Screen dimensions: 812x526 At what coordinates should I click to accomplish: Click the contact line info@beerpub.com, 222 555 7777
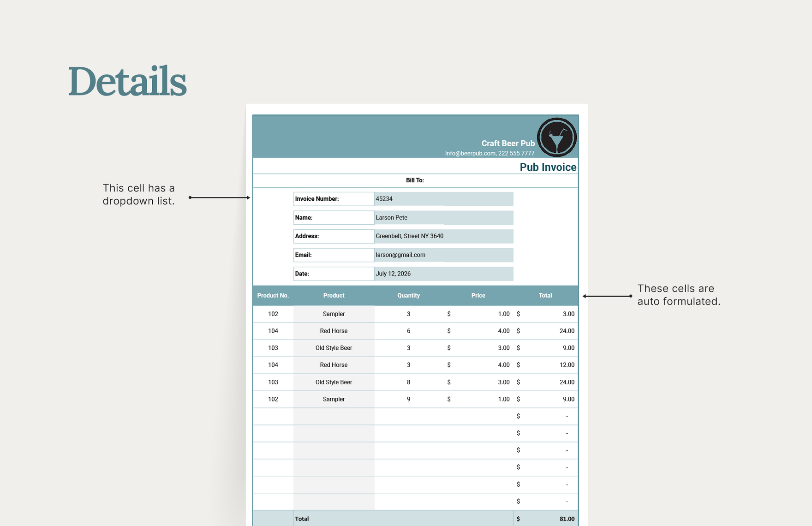pos(490,153)
